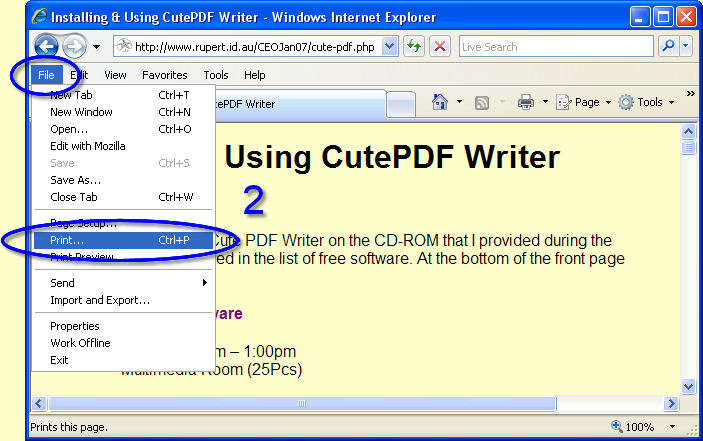This screenshot has width=703, height=441.
Task: Click the green Refresh icon
Action: tap(414, 47)
